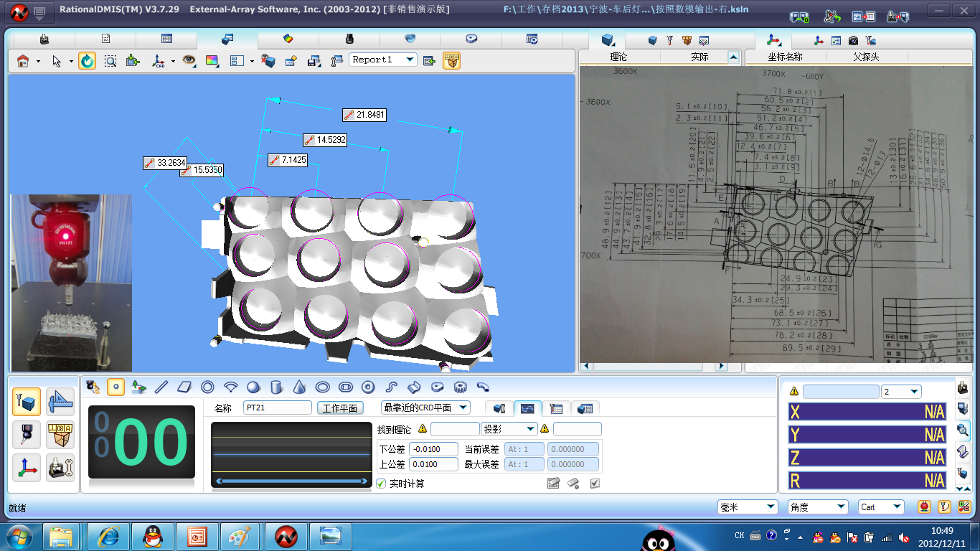Click the 21.8481 distance label

pos(364,115)
